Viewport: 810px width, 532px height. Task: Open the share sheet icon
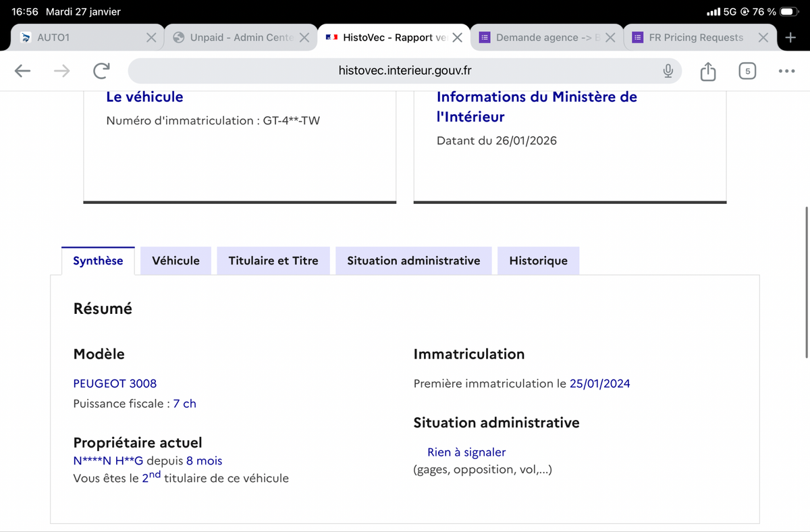coord(707,71)
